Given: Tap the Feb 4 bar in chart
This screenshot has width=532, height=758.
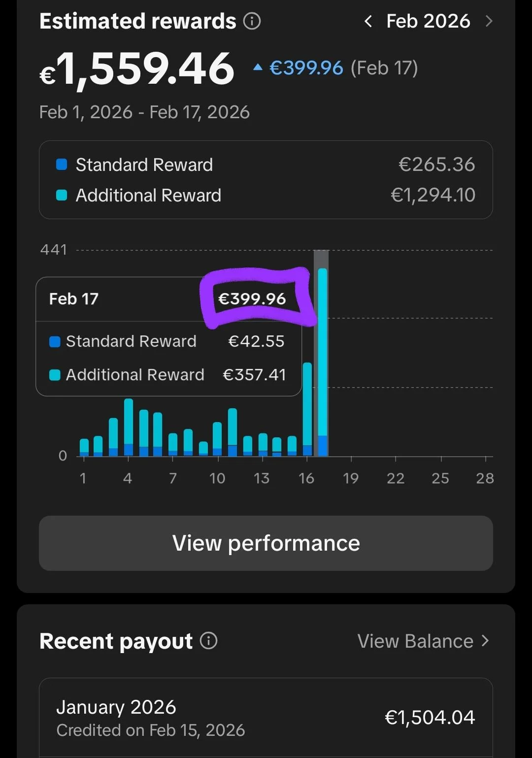Looking at the screenshot, I should (129, 427).
